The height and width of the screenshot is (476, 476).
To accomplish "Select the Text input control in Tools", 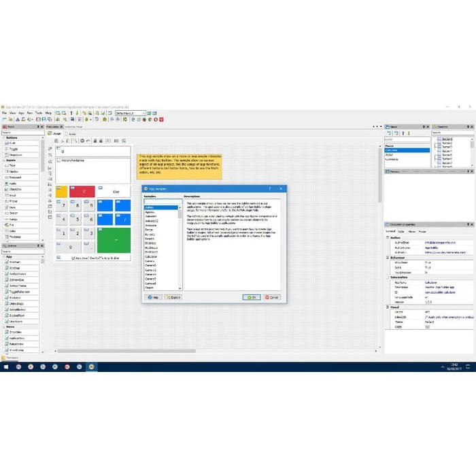I will point(21,166).
